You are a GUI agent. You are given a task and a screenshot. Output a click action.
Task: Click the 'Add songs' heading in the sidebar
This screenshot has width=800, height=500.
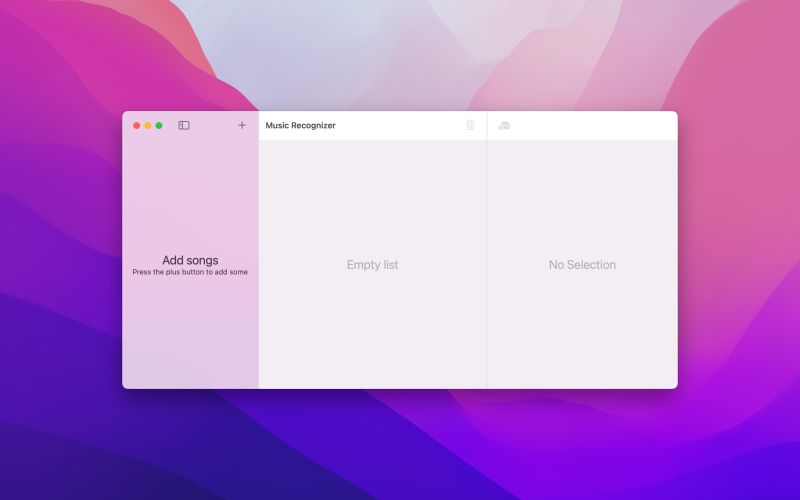pos(190,260)
